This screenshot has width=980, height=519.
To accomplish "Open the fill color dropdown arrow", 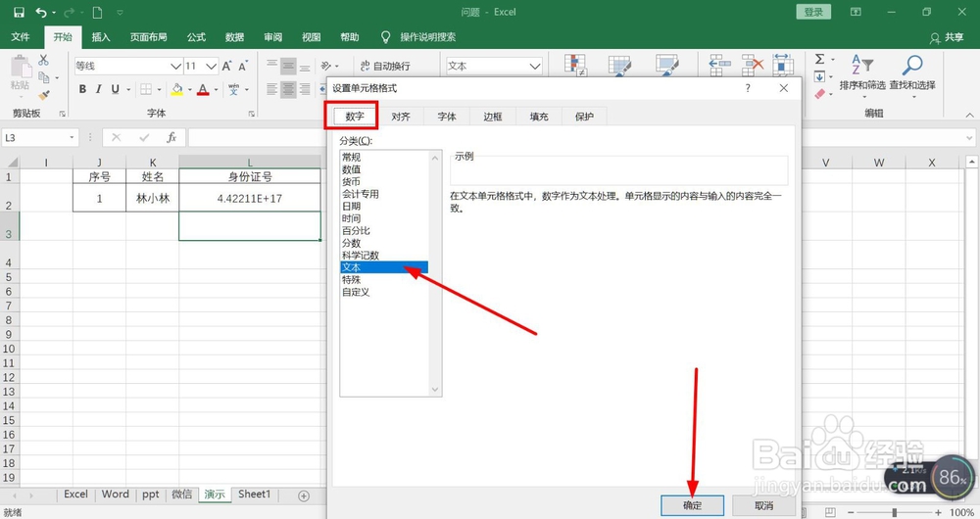I will click(x=190, y=89).
